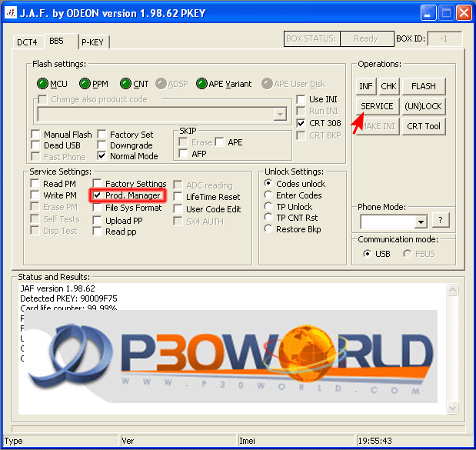Click the (UN)LOCK button
Image resolution: width=476 pixels, height=450 pixels.
coord(424,106)
